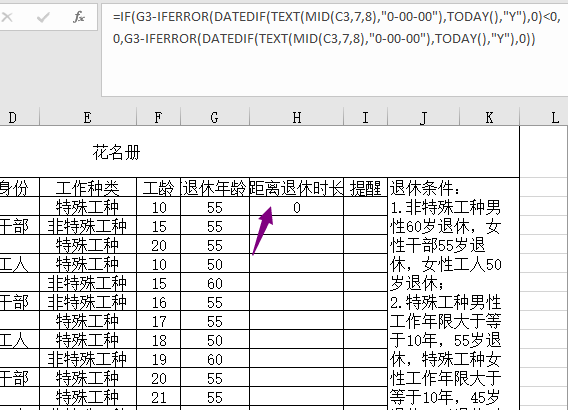Image resolution: width=568 pixels, height=410 pixels.
Task: Select the 距离退休时长 header cell
Action: point(296,188)
